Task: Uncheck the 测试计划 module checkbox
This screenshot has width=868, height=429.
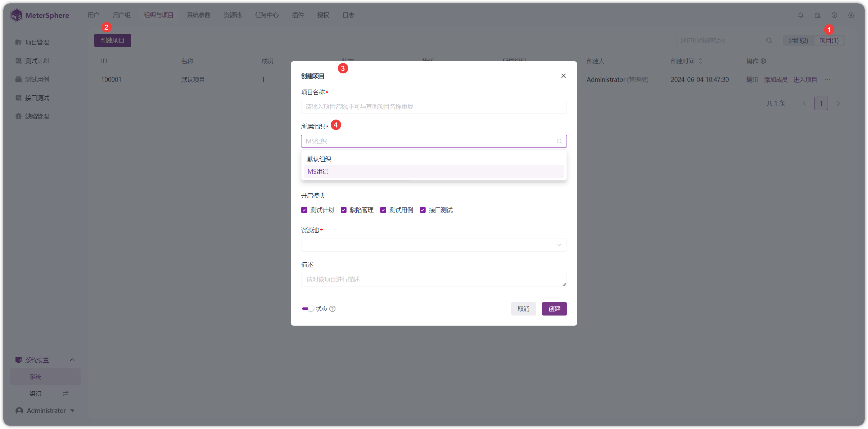Action: tap(304, 210)
